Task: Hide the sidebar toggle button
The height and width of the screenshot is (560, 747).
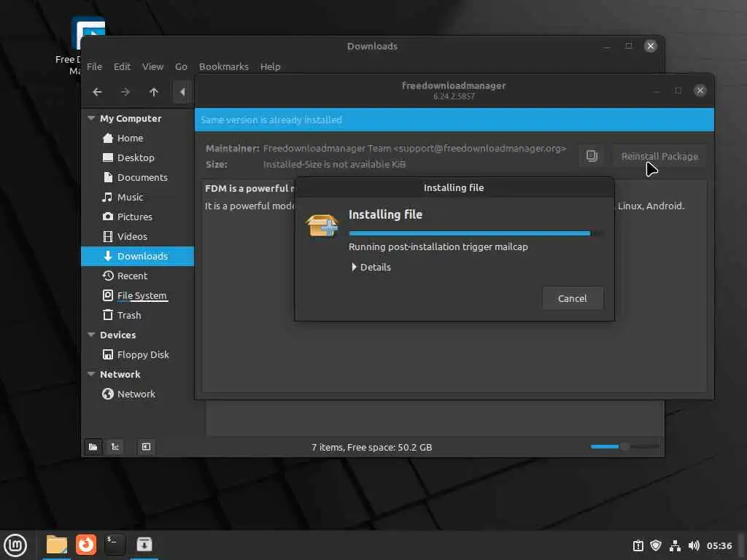Action: pos(146,447)
